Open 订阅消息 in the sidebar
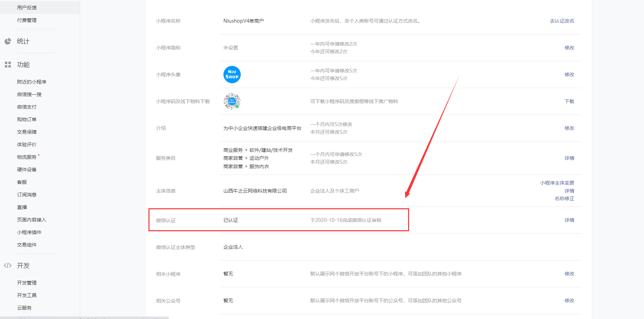 (x=27, y=195)
